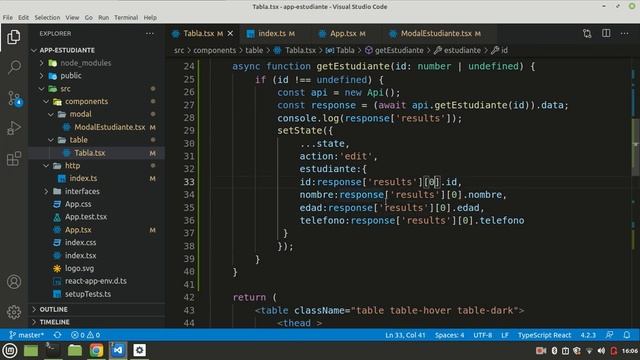Click the master branch indicator in status bar
Viewport: 640px width, 360px height.
coord(26,335)
